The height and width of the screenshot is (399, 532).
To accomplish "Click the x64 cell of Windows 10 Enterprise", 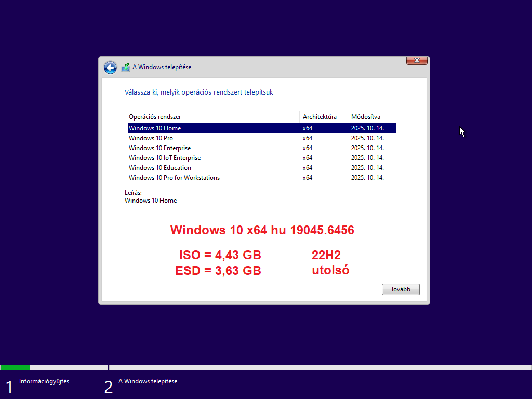I will tap(308, 148).
